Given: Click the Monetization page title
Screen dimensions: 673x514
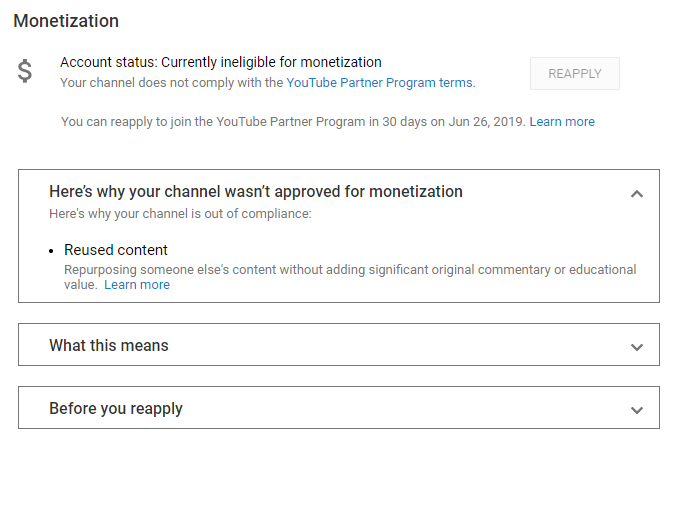Looking at the screenshot, I should [x=66, y=21].
